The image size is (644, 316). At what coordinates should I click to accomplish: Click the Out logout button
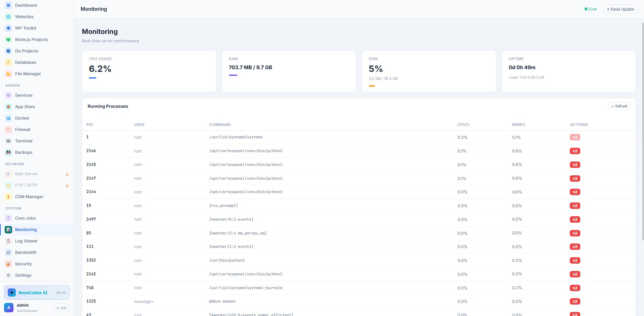61,308
